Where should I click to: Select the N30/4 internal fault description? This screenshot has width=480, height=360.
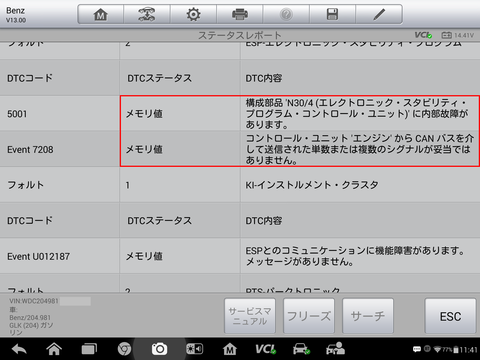pos(357,114)
